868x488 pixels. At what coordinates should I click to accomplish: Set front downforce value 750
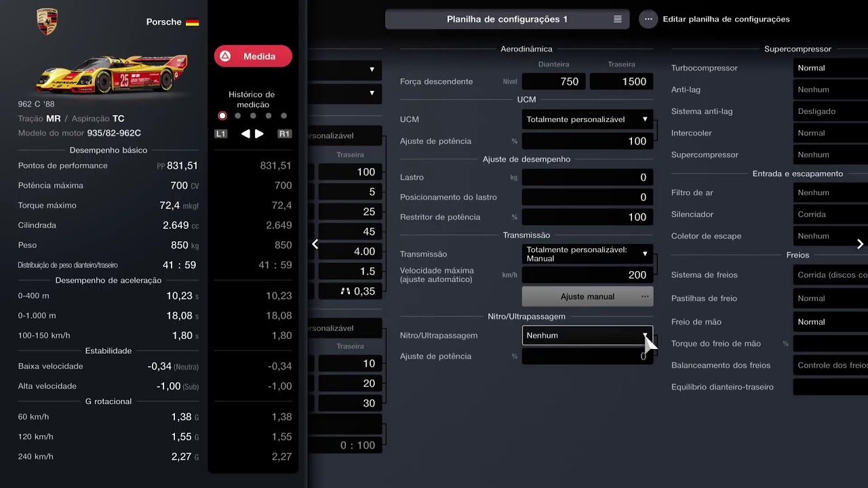553,81
